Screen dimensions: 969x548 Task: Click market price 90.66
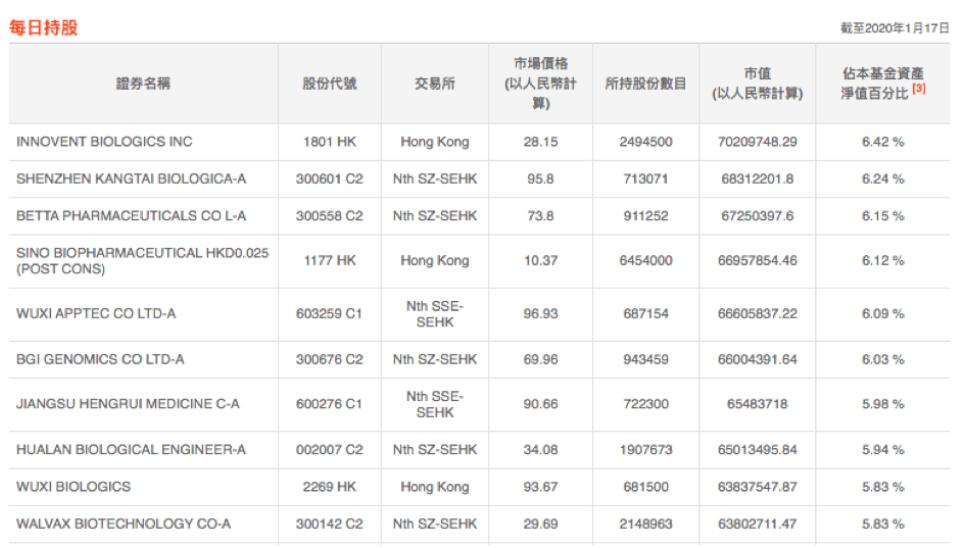541,403
